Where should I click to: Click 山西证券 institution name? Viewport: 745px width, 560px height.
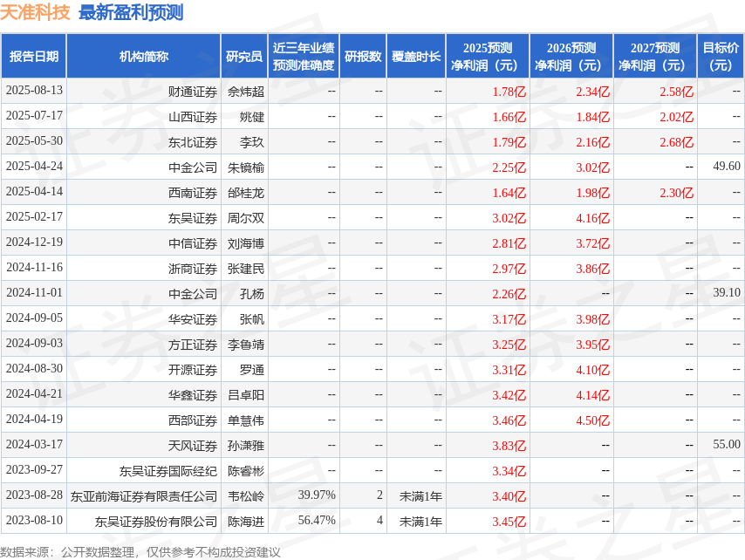(x=193, y=117)
